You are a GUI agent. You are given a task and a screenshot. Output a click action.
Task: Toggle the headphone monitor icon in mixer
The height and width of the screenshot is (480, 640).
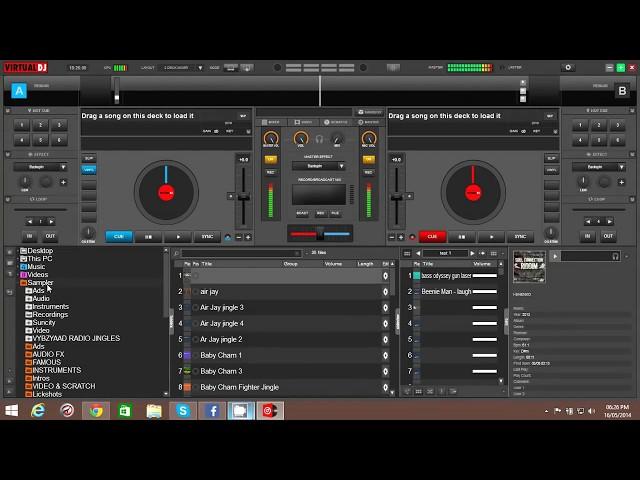(x=319, y=140)
